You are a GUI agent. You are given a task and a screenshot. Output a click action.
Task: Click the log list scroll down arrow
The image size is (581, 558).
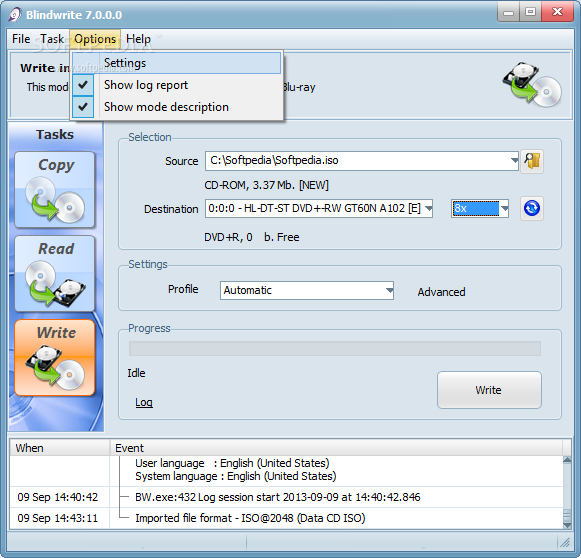[x=567, y=525]
